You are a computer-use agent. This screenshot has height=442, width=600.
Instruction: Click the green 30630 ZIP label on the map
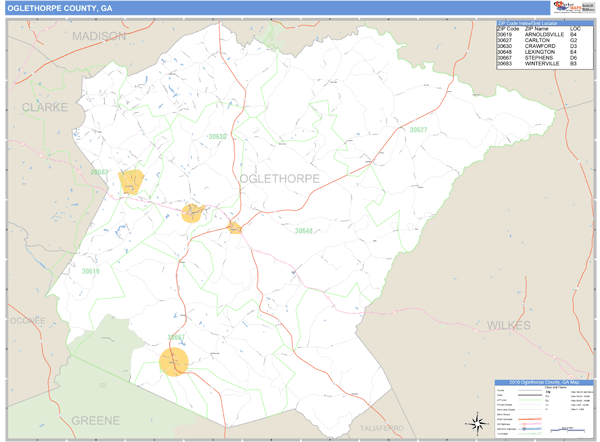pos(217,137)
